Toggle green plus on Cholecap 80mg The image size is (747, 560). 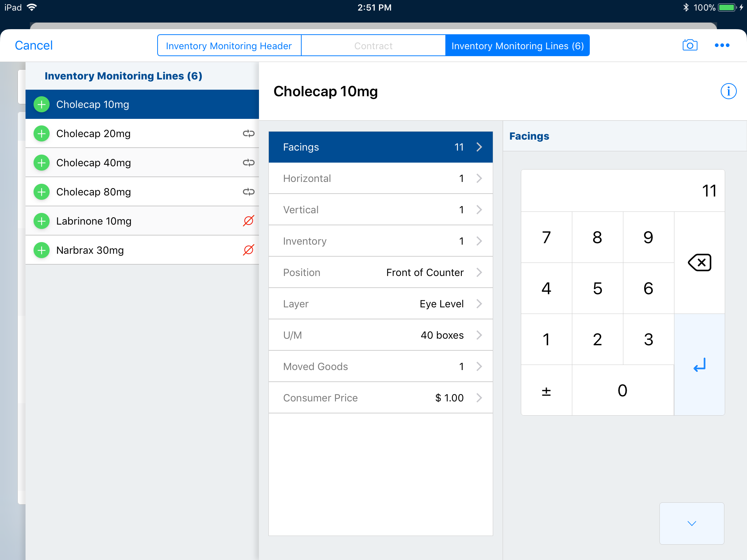[x=42, y=192]
